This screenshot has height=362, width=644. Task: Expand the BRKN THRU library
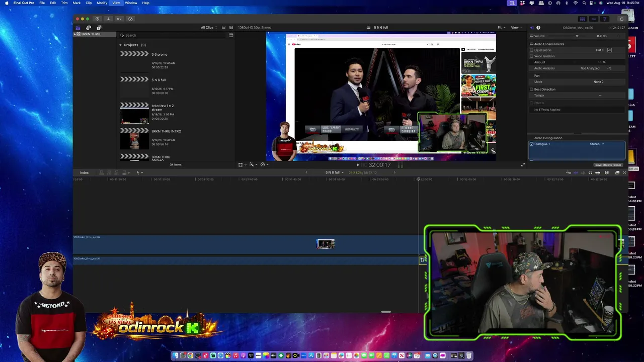pos(75,34)
